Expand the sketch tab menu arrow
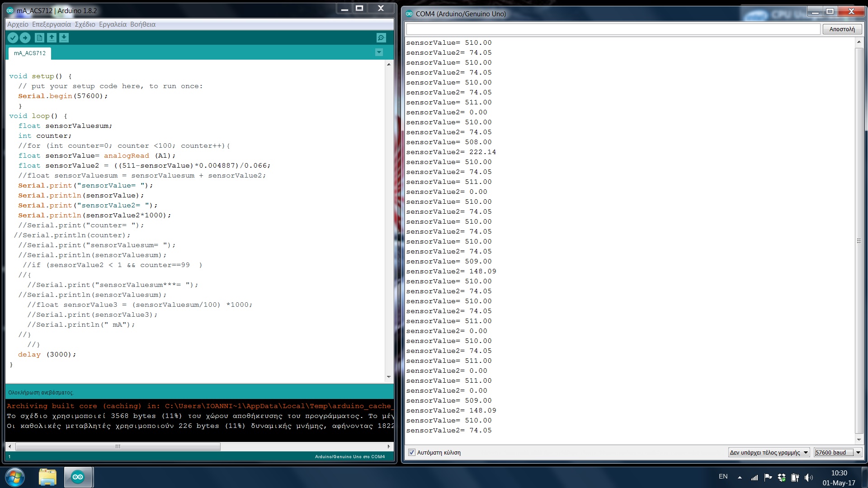Screen dimensions: 868x488 pyautogui.click(x=379, y=52)
